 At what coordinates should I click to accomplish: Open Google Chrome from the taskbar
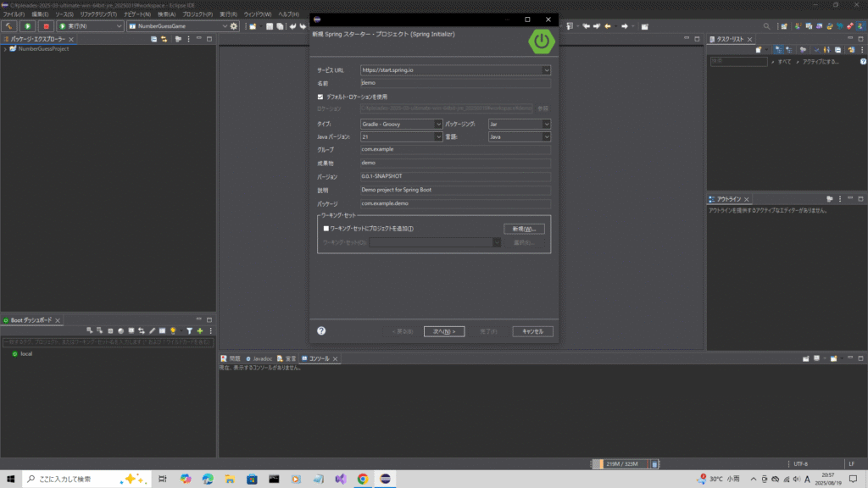[x=363, y=479]
